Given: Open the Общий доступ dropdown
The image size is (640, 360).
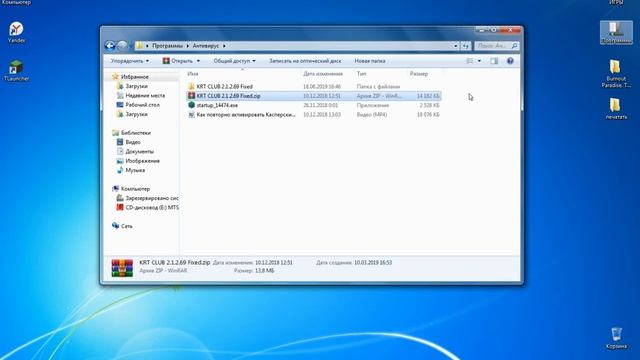Looking at the screenshot, I should [x=234, y=61].
